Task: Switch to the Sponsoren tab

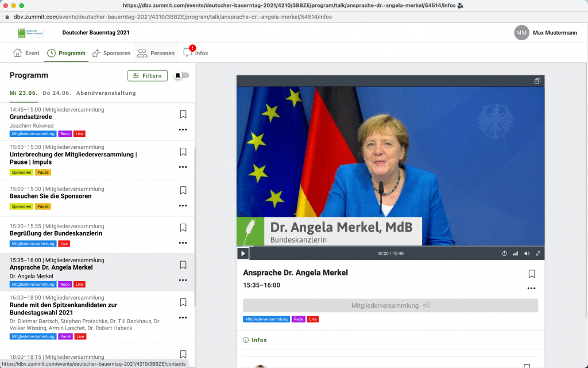Action: pyautogui.click(x=111, y=53)
